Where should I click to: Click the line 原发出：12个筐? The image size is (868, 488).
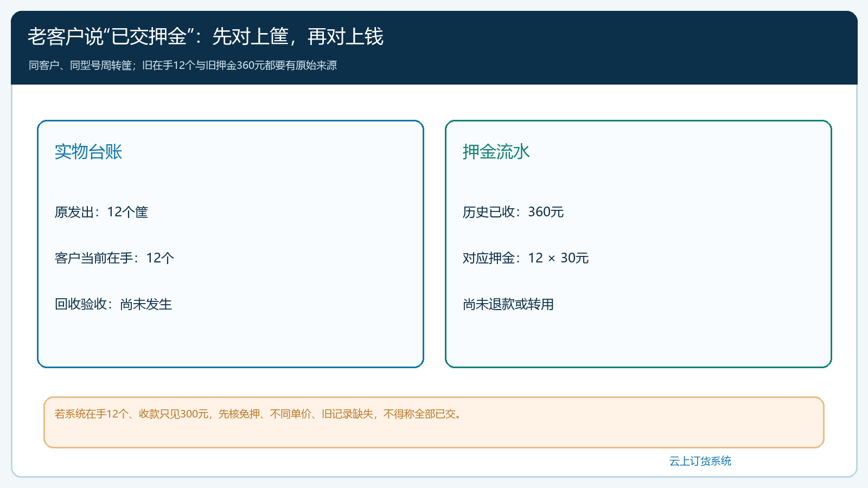[x=101, y=212]
